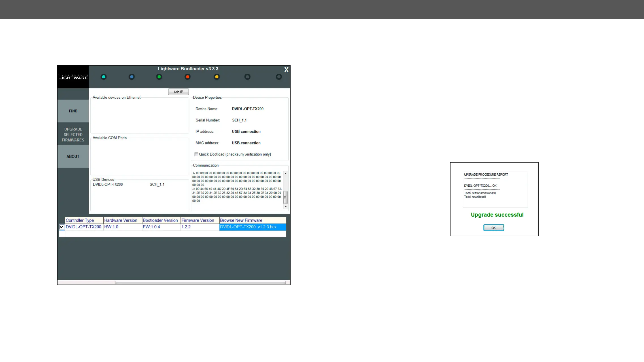The height and width of the screenshot is (362, 644).
Task: Browse firmware file DVIDL-OPT-TX200_v1.2.3.hex cell
Action: (x=252, y=227)
